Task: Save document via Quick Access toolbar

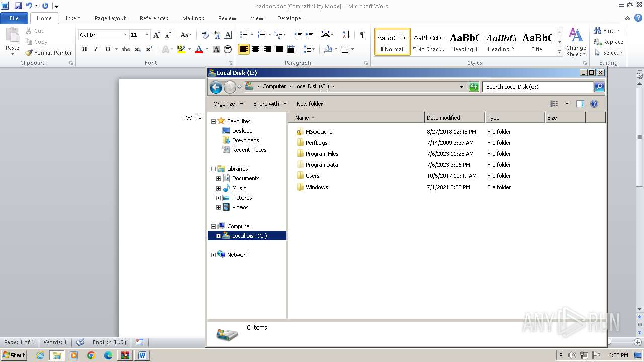Action: click(x=18, y=6)
